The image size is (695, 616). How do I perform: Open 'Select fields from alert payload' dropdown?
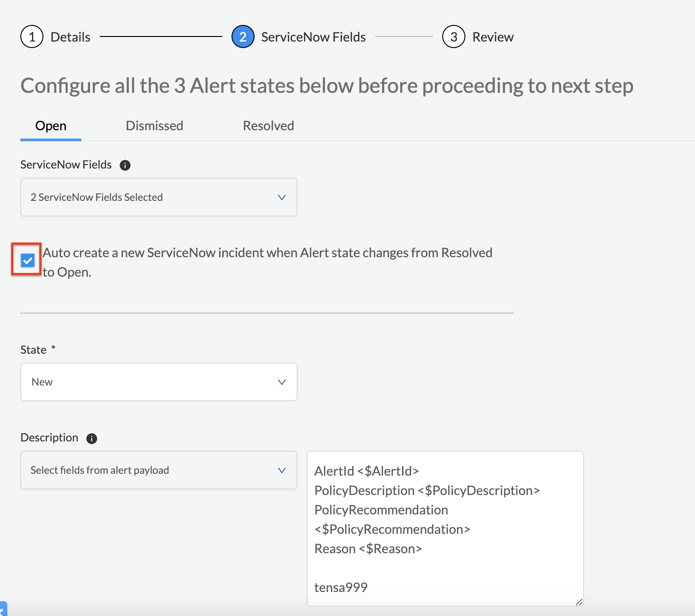tap(159, 471)
